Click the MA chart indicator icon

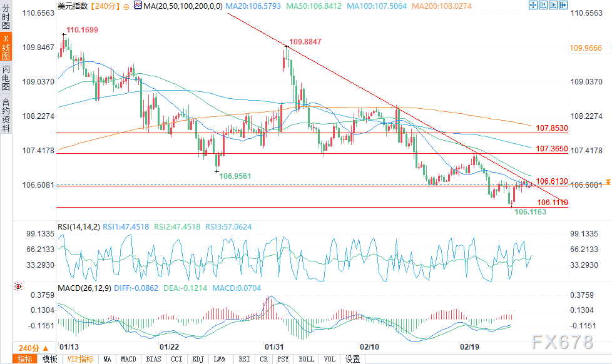point(138,6)
